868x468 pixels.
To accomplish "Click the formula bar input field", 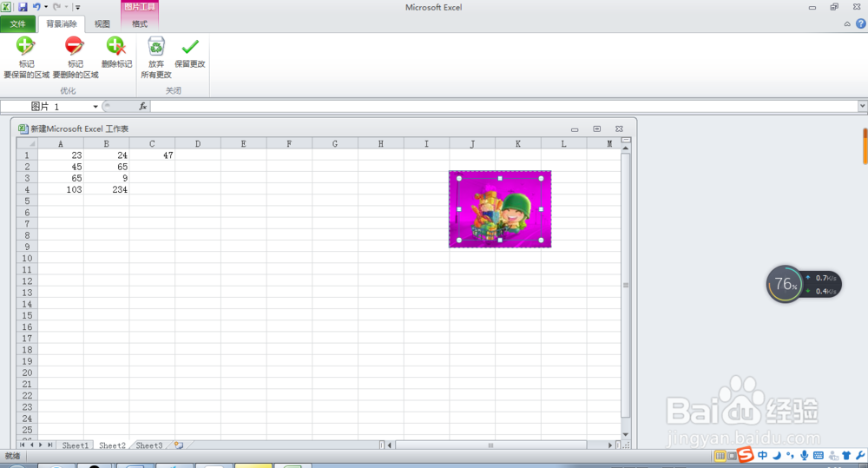I will (503, 106).
